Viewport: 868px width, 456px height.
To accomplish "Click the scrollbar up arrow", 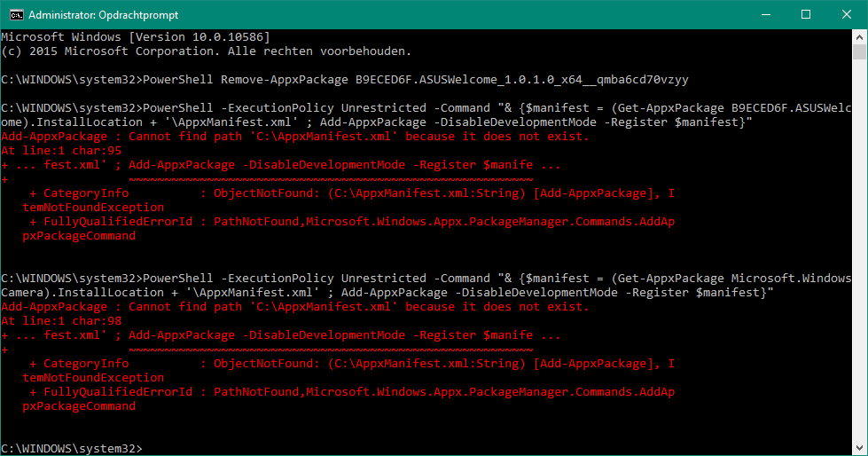I will click(859, 37).
